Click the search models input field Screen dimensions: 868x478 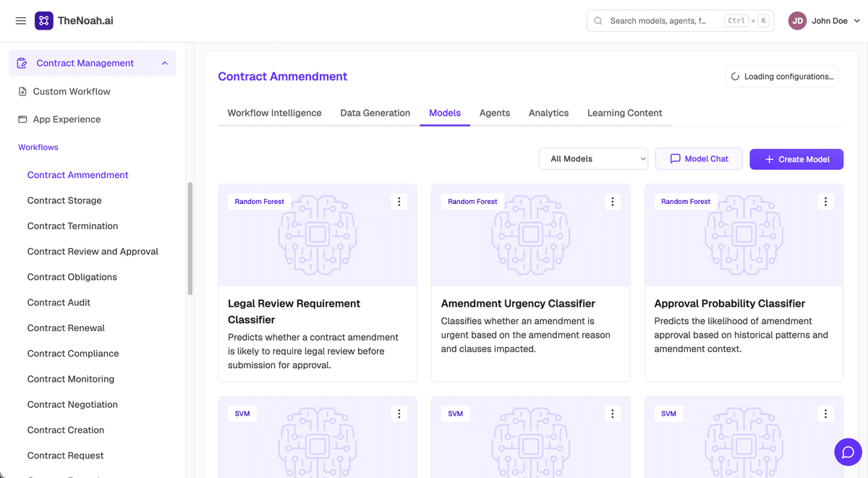tap(681, 21)
